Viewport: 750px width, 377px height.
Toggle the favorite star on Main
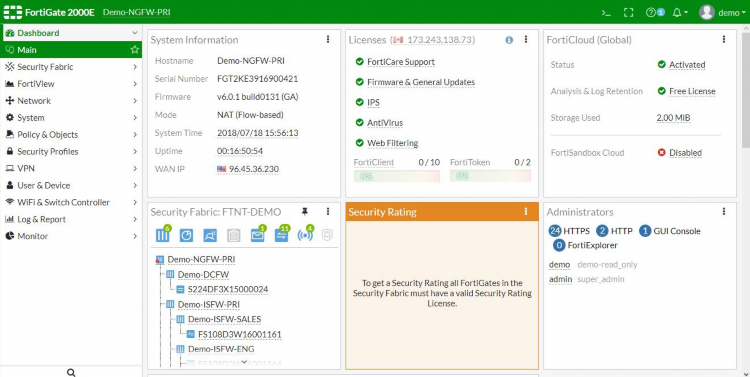click(x=135, y=50)
